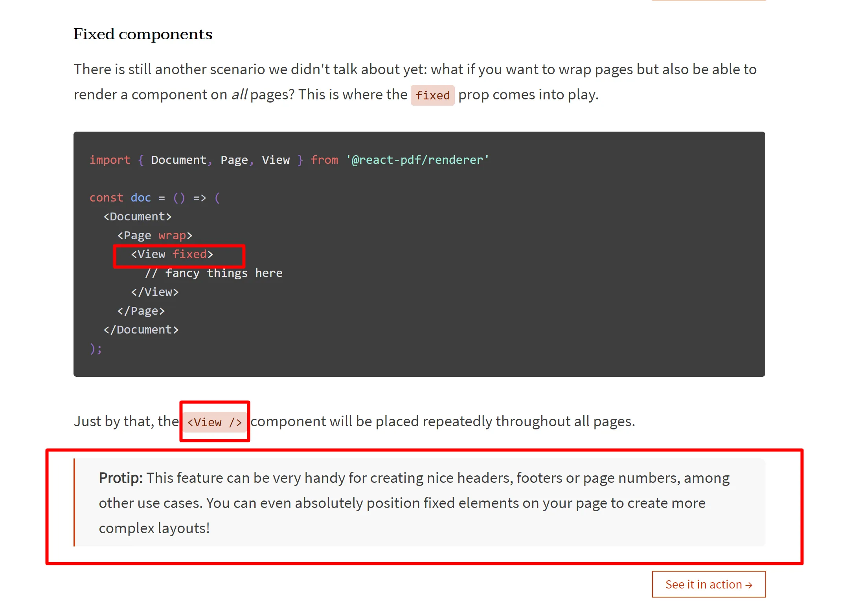Click the "<View fixed>" line in code
The height and width of the screenshot is (616, 862).
(172, 255)
